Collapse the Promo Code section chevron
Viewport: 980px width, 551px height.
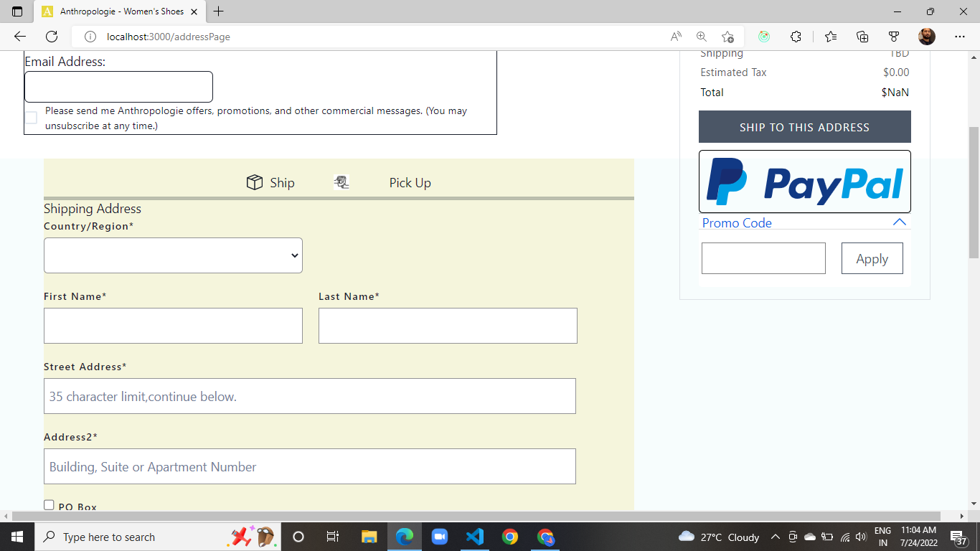coord(899,222)
